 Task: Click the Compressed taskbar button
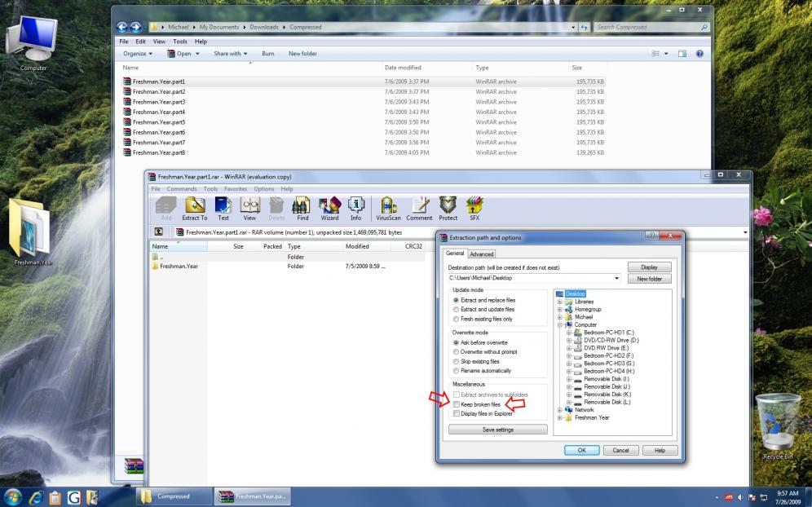[x=174, y=497]
